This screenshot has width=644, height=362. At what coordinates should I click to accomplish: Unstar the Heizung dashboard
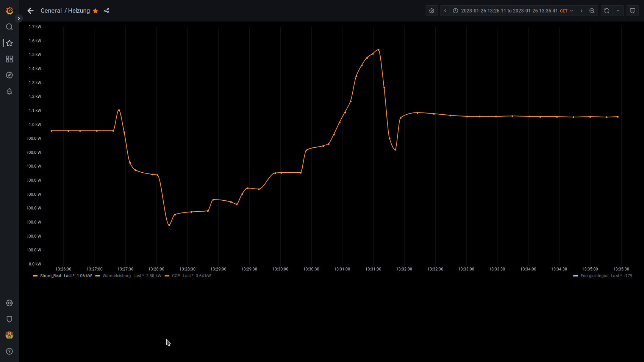pos(95,11)
